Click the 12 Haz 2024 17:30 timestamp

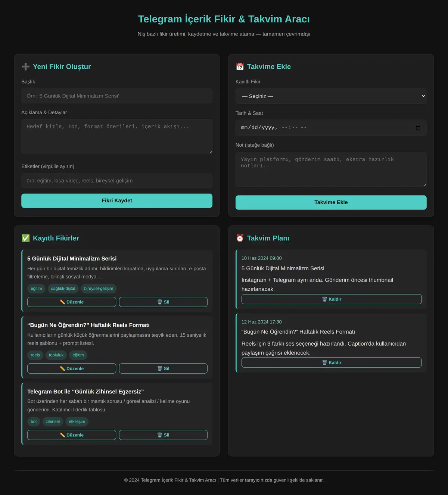[262, 322]
